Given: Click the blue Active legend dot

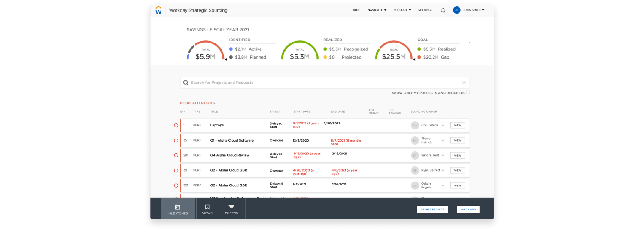Looking at the screenshot, I should [231, 49].
